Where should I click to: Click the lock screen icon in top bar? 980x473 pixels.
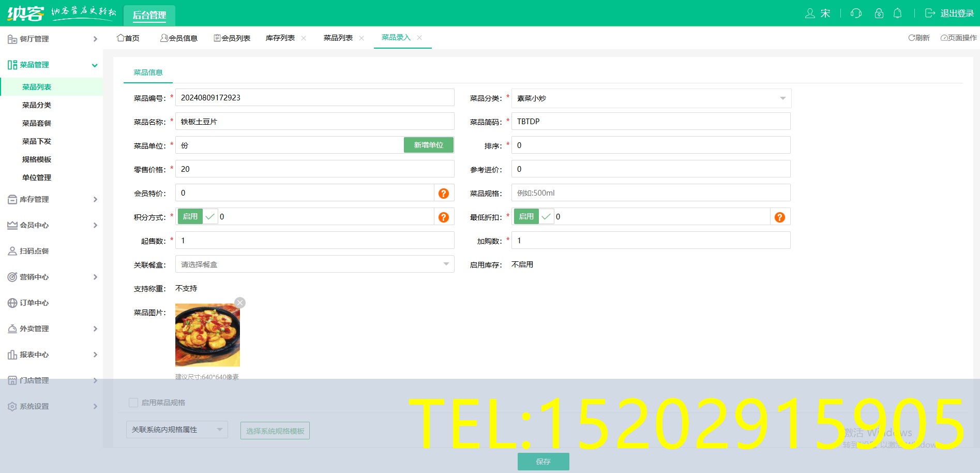click(879, 13)
